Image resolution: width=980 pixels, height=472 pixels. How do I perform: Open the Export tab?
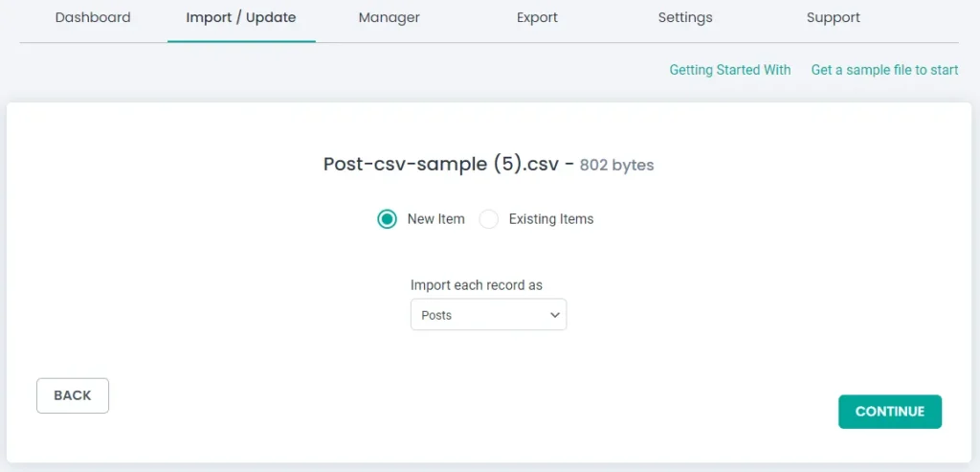[537, 17]
